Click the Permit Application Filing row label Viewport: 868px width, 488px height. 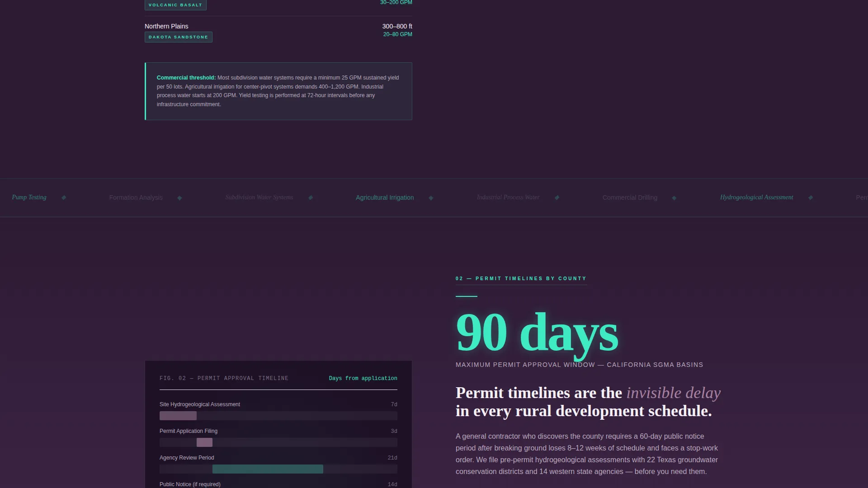tap(189, 431)
